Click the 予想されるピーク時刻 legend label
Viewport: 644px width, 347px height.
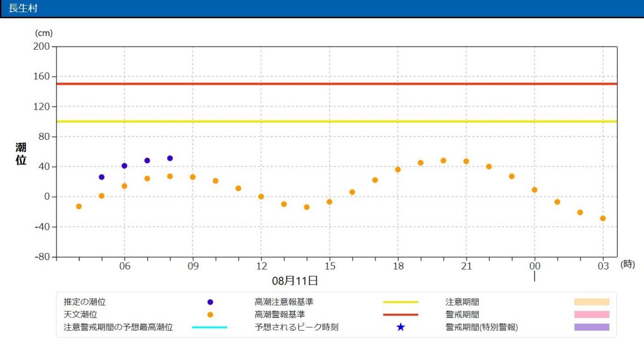(x=297, y=327)
